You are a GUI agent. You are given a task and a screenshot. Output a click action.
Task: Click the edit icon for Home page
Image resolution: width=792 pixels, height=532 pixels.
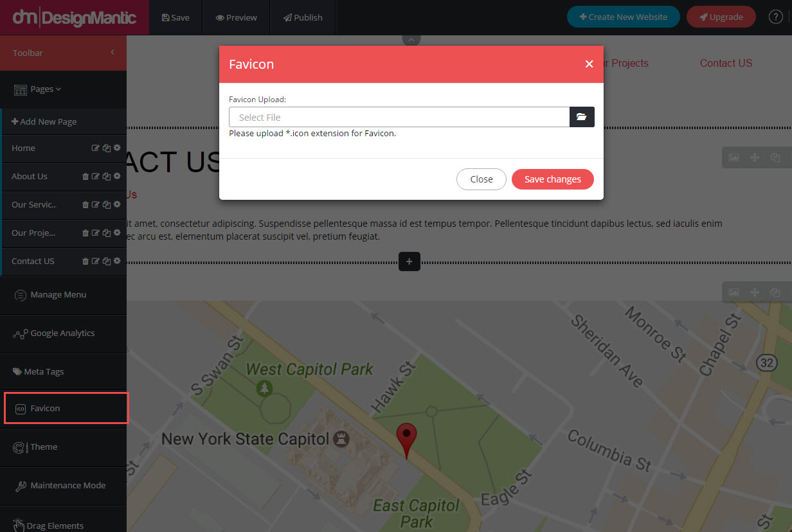[x=96, y=148]
